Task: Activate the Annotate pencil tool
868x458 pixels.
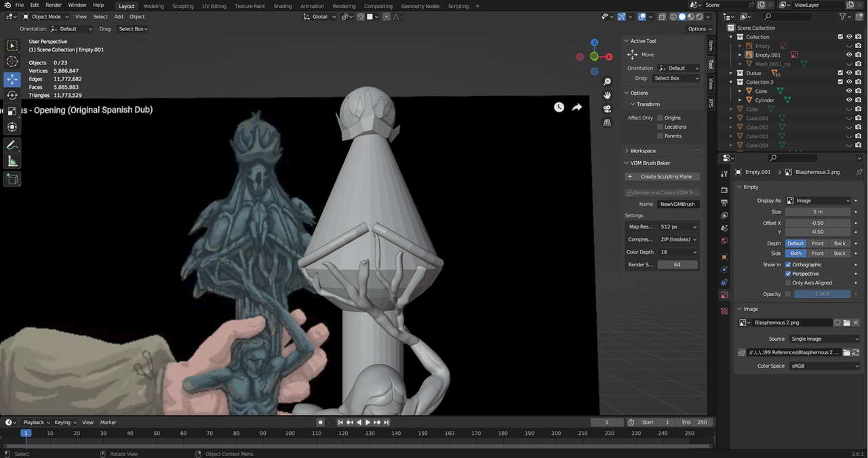Action: coord(12,145)
